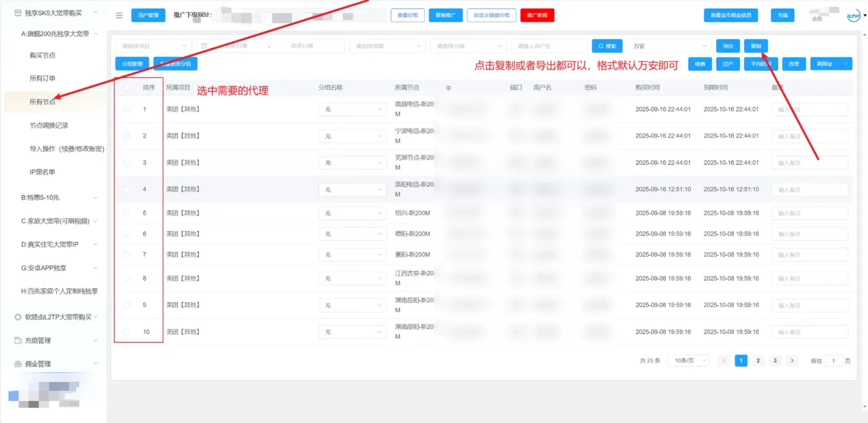The height and width of the screenshot is (423, 868).
Task: Open 所有订单 in the sidebar
Action: pyautogui.click(x=43, y=79)
